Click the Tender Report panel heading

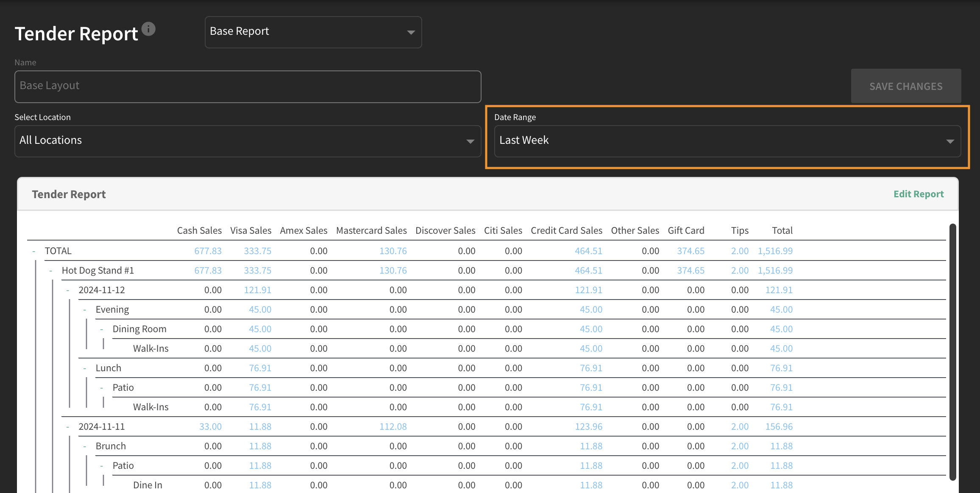click(x=69, y=194)
